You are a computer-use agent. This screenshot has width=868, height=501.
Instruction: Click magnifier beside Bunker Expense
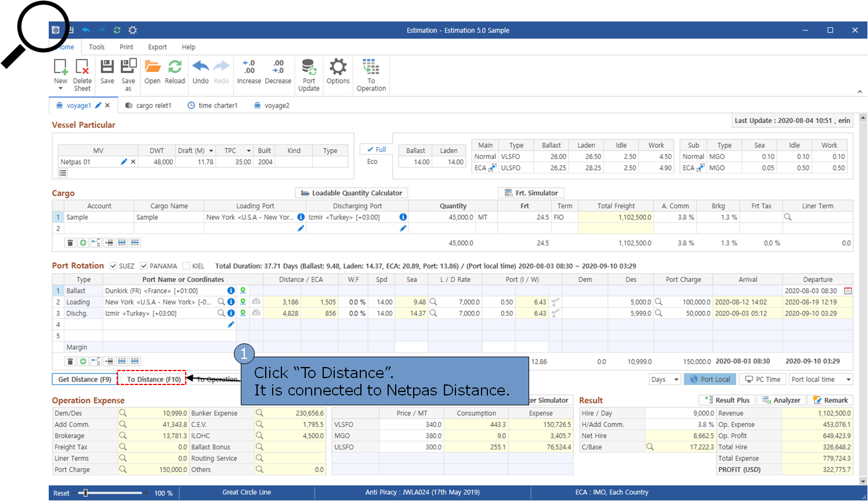click(x=259, y=413)
